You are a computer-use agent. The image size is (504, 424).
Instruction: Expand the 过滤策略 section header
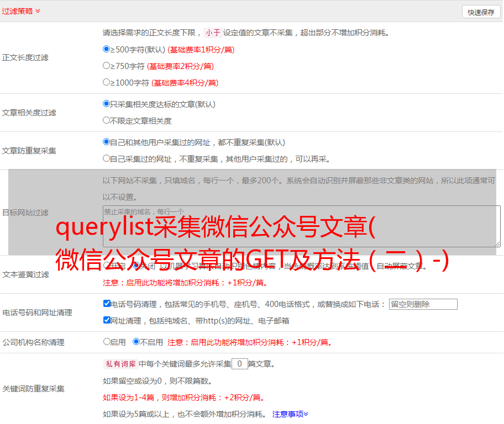click(x=21, y=11)
